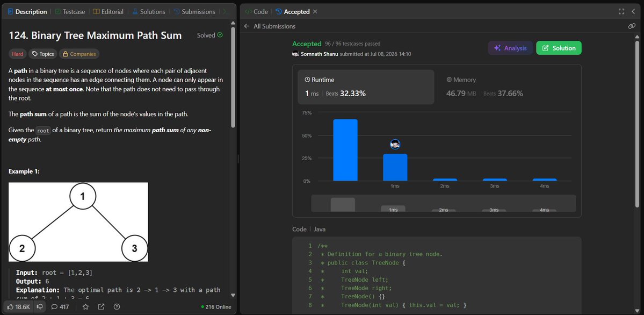Select the Runtime stats card
The image size is (644, 315).
(x=366, y=87)
